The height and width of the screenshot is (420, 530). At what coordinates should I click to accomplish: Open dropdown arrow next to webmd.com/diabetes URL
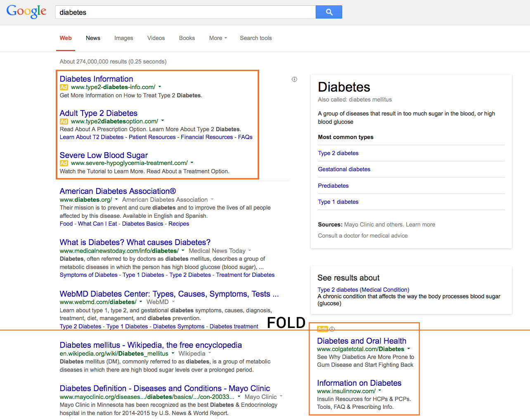pos(141,302)
